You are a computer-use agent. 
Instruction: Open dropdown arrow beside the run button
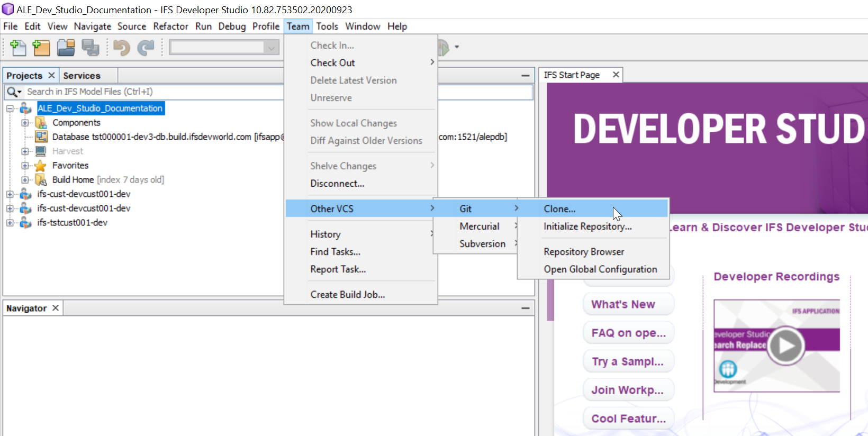point(457,47)
